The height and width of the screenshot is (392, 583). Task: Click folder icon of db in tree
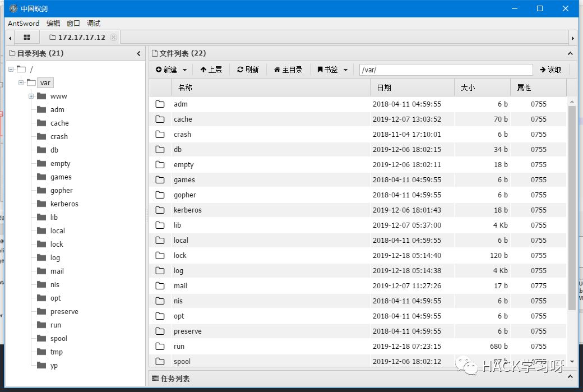click(x=41, y=150)
